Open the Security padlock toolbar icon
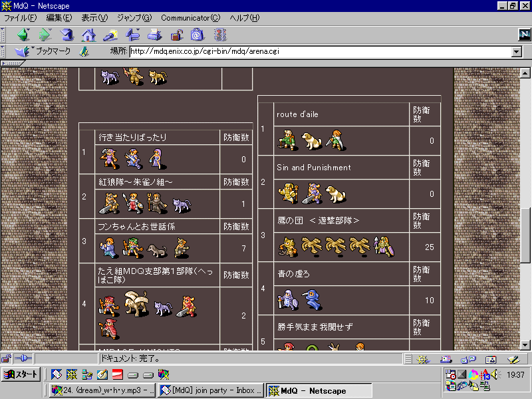The width and height of the screenshot is (532, 399). point(176,35)
